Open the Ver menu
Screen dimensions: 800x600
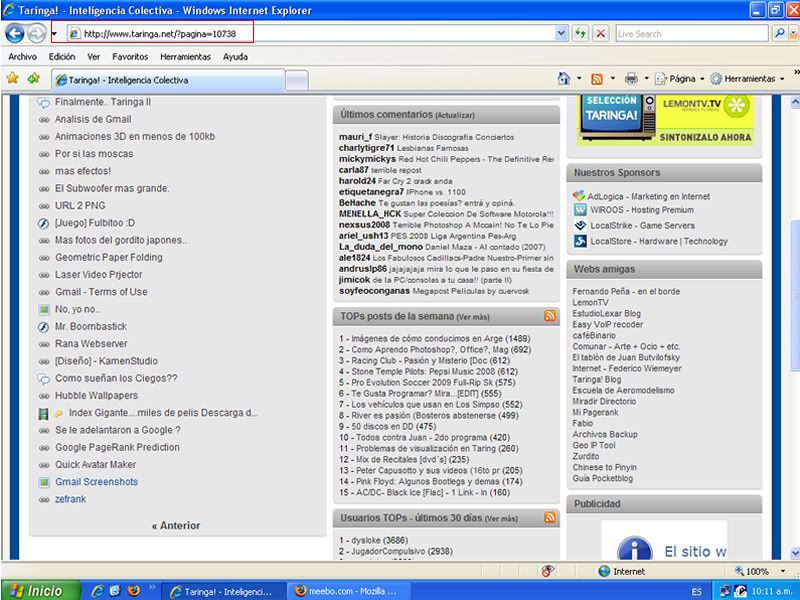93,57
